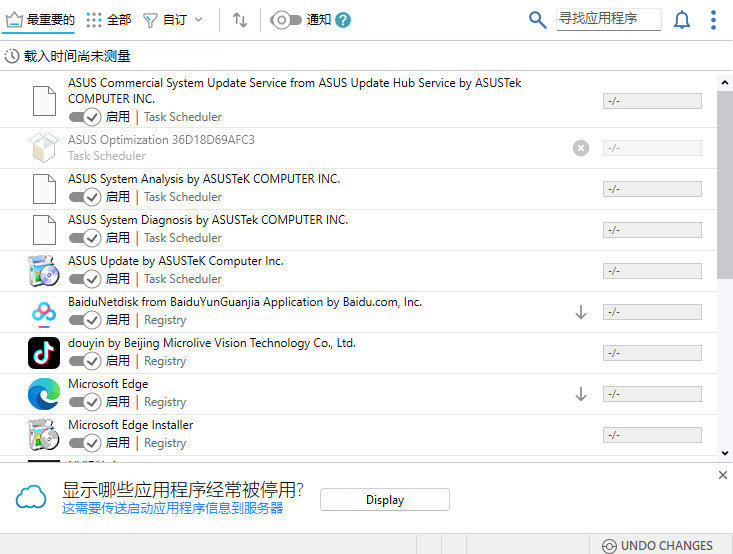Open the three-dot more options menu
733x554 pixels.
pos(713,20)
